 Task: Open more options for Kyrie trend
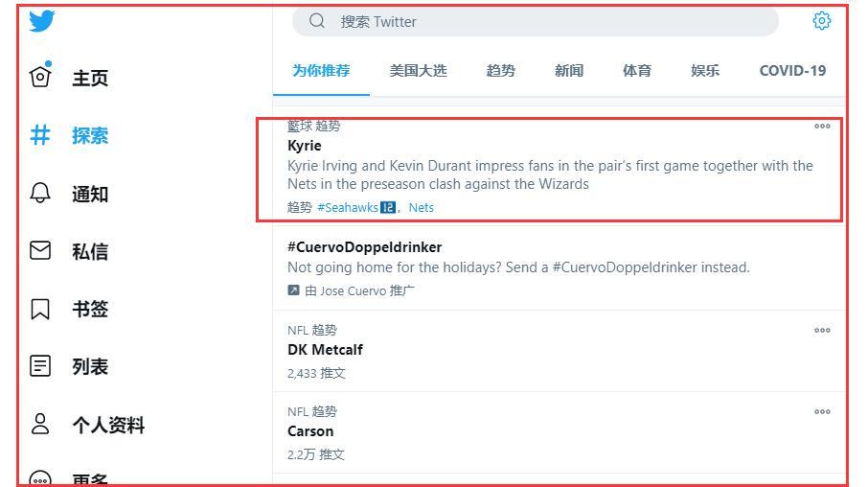pyautogui.click(x=822, y=127)
